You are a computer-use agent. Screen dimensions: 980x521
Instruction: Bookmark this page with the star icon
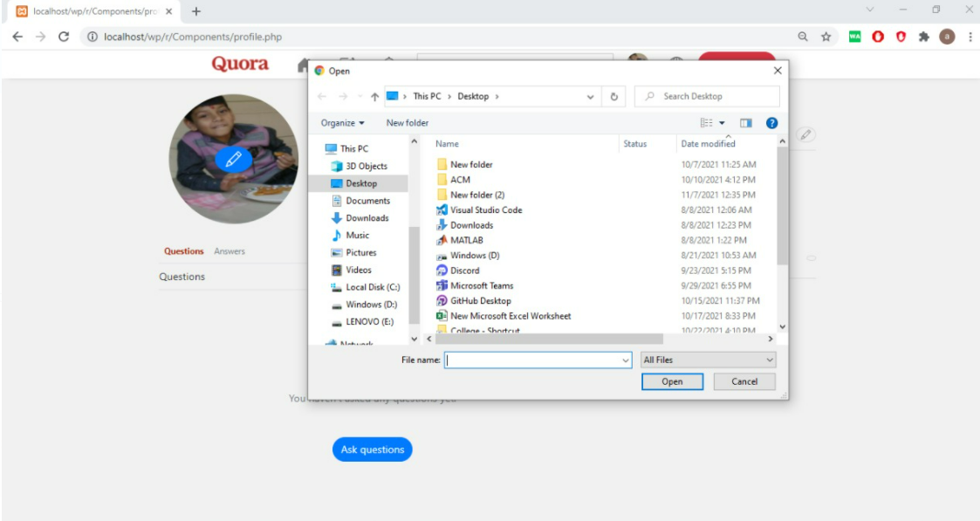[826, 37]
